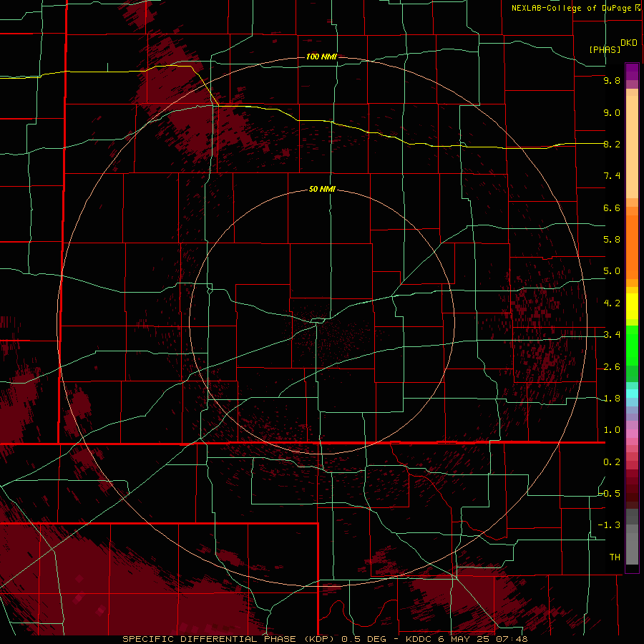Pick the purple segment atop the color bar
Screen dimensions: 644x644
pyautogui.click(x=632, y=72)
